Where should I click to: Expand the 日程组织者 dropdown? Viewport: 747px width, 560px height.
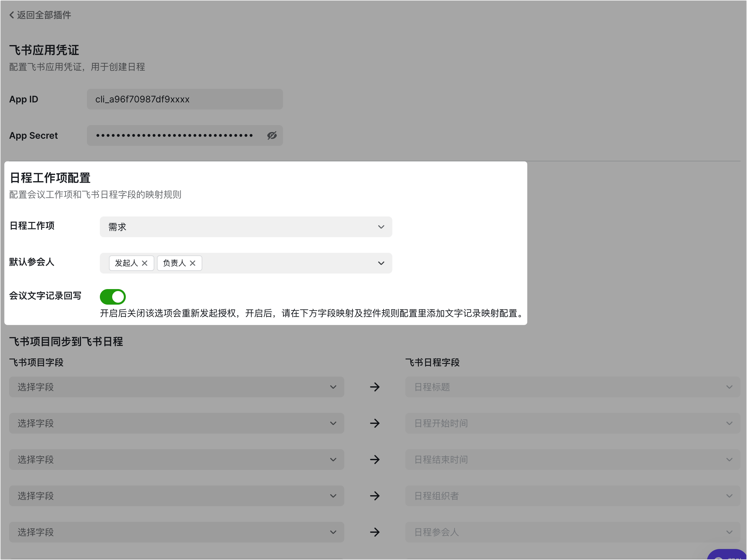(x=572, y=496)
